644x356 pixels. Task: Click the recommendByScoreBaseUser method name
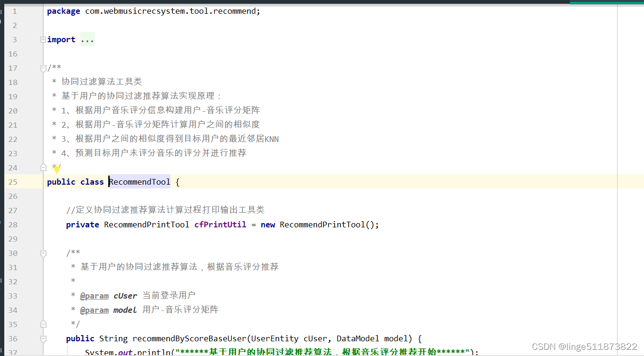tap(189, 338)
